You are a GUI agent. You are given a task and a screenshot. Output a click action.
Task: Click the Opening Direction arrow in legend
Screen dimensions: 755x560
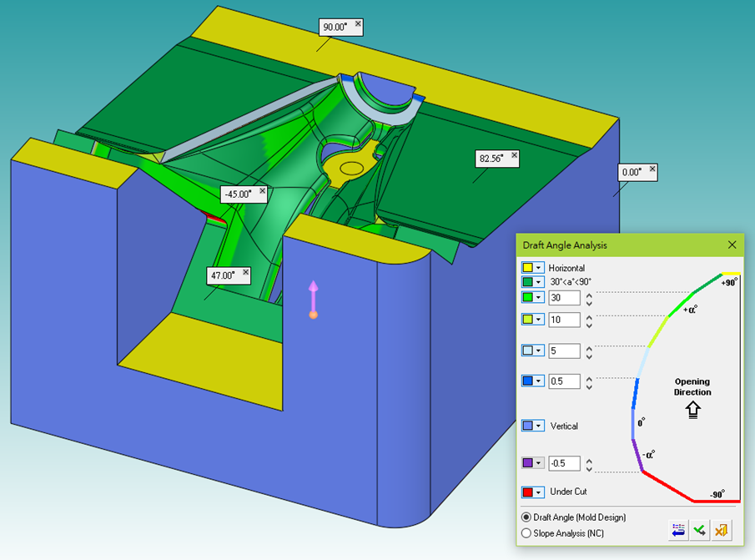692,411
